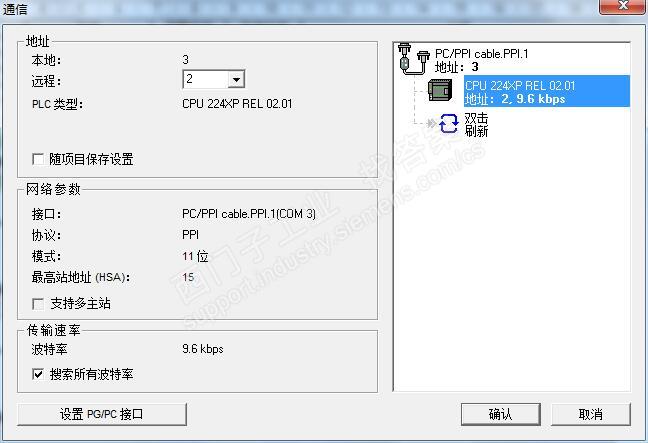The width and height of the screenshot is (648, 443).
Task: Close the 通信 dialog window
Action: pyautogui.click(x=623, y=6)
